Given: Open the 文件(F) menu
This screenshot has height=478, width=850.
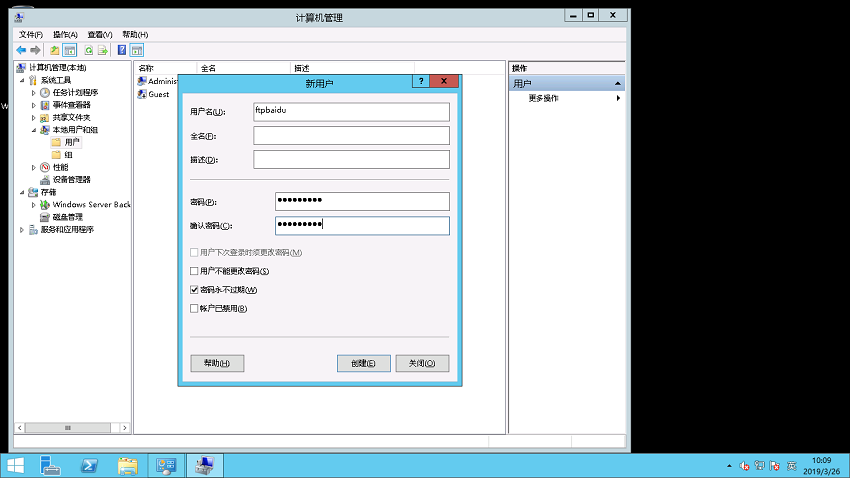Looking at the screenshot, I should pyautogui.click(x=31, y=35).
